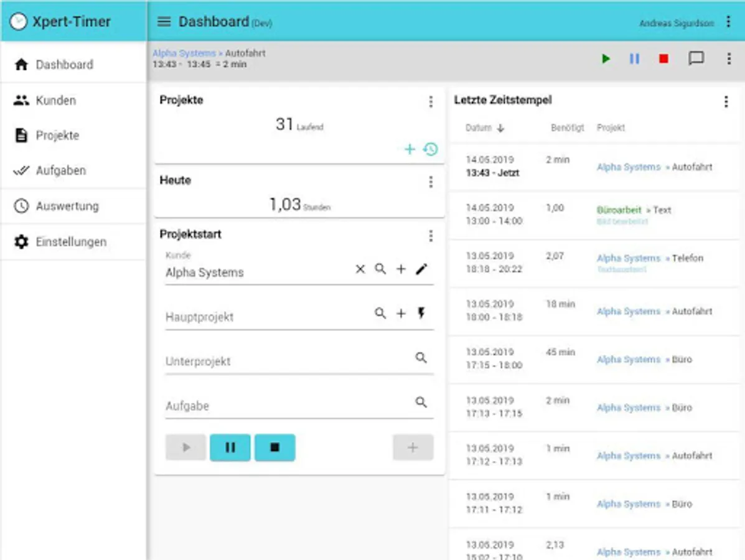Click the green play icon in top bar
Image resolution: width=745 pixels, height=560 pixels.
pyautogui.click(x=606, y=59)
